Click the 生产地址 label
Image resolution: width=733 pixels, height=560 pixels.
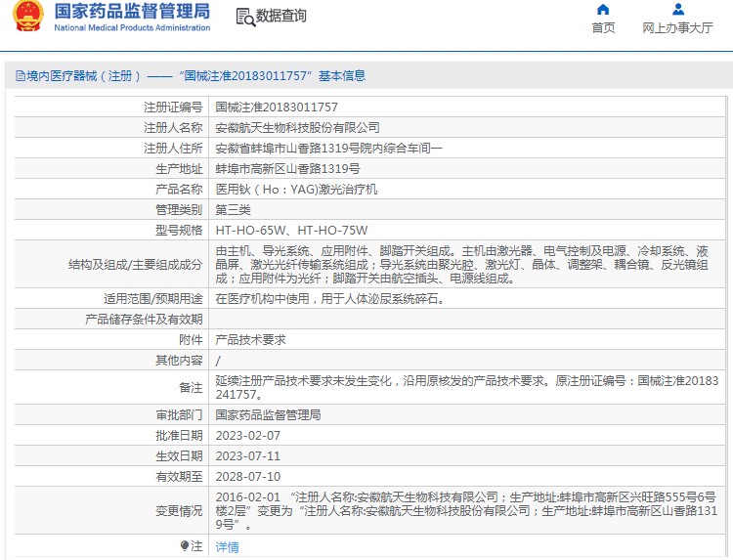tap(179, 169)
